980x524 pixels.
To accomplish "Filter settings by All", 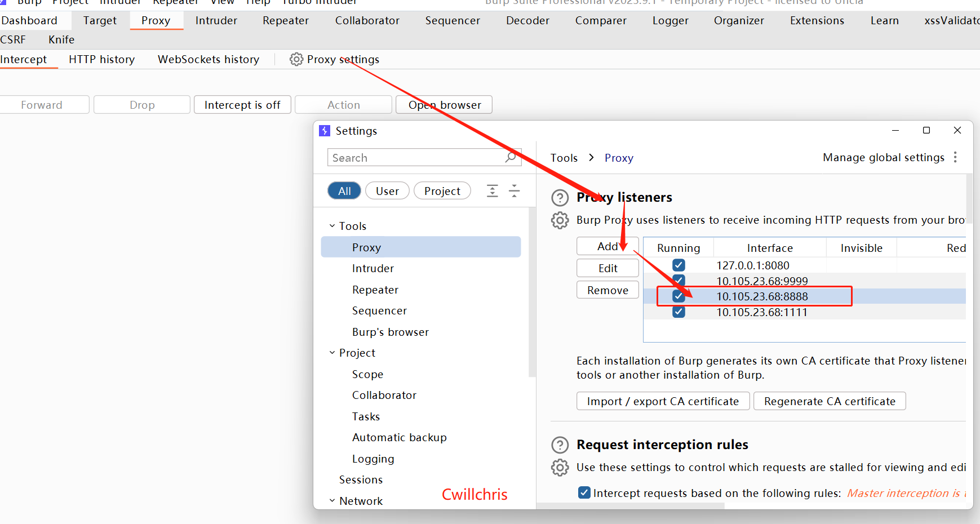I will tap(344, 191).
